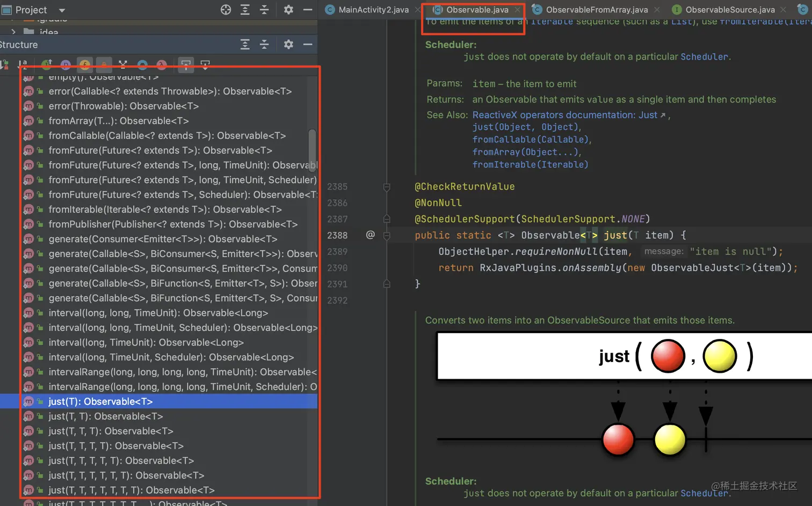Image resolution: width=812 pixels, height=506 pixels.
Task: Collapse all nodes in the Structure panel
Action: pyautogui.click(x=264, y=45)
